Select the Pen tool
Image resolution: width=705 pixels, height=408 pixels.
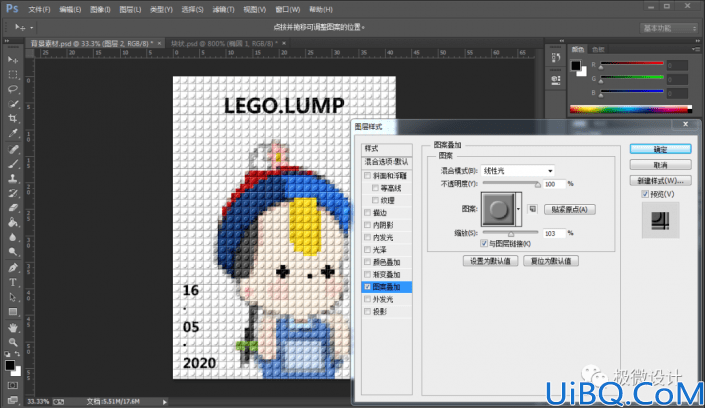[x=13, y=268]
